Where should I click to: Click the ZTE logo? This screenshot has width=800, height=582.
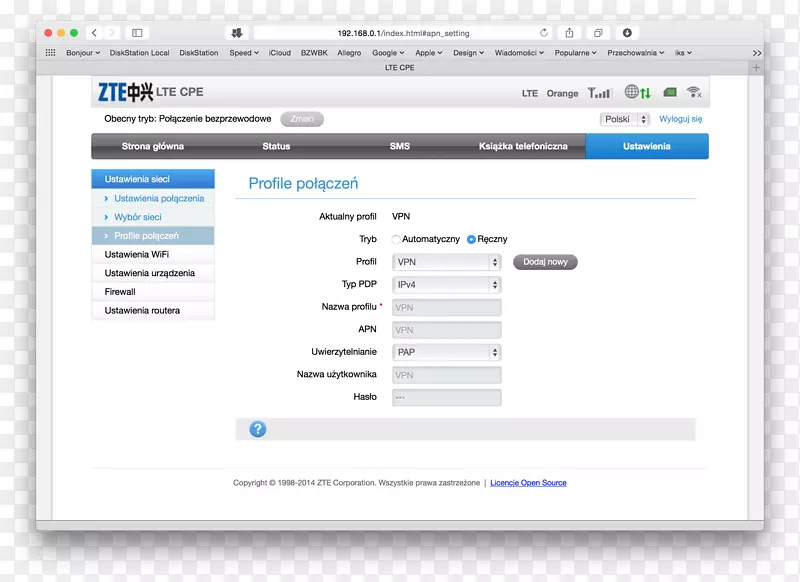tap(126, 92)
